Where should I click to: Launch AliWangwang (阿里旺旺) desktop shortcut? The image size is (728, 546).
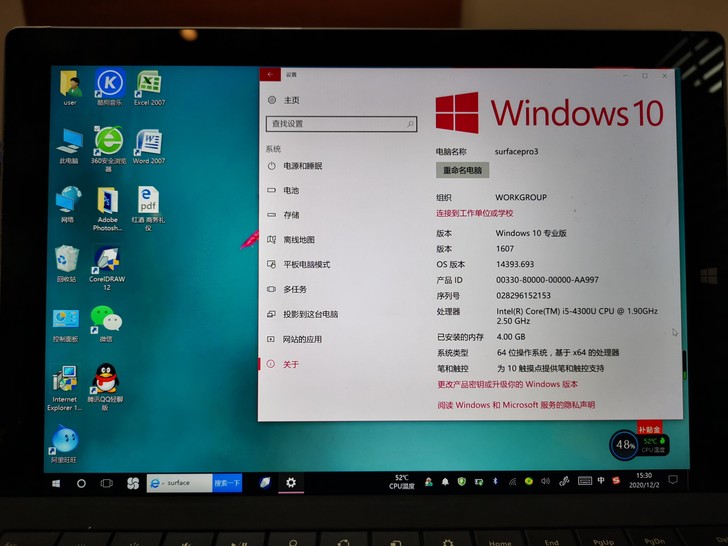coord(64,445)
